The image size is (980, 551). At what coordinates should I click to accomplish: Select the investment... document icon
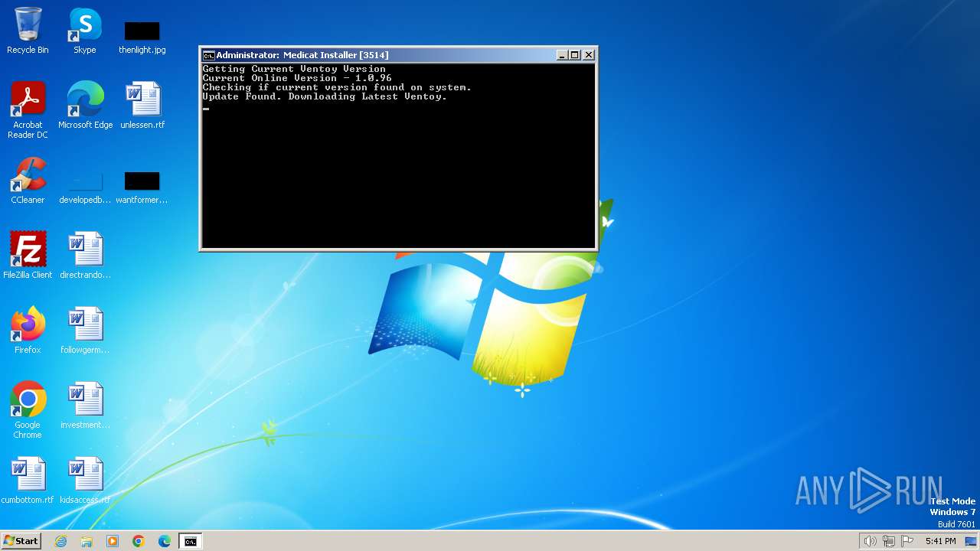tap(85, 406)
